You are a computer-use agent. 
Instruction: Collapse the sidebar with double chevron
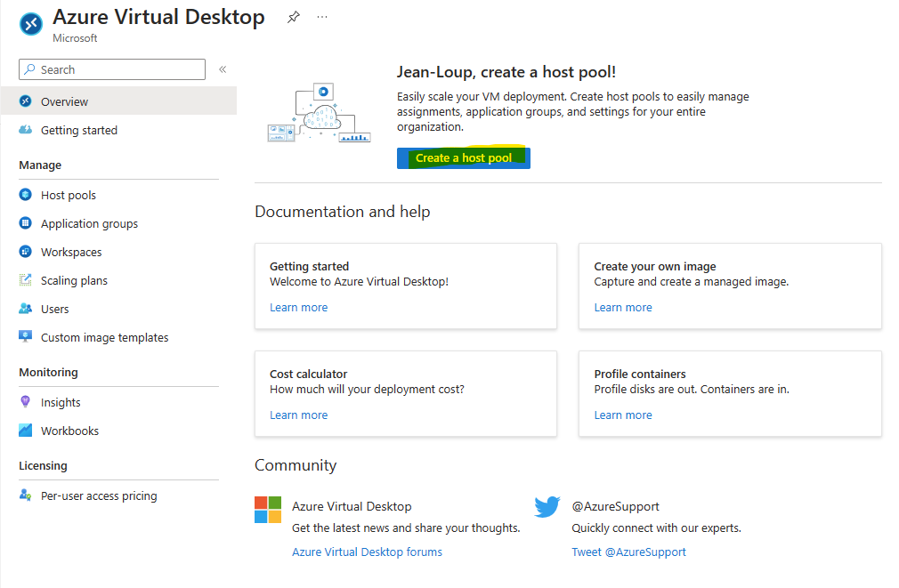pyautogui.click(x=223, y=69)
